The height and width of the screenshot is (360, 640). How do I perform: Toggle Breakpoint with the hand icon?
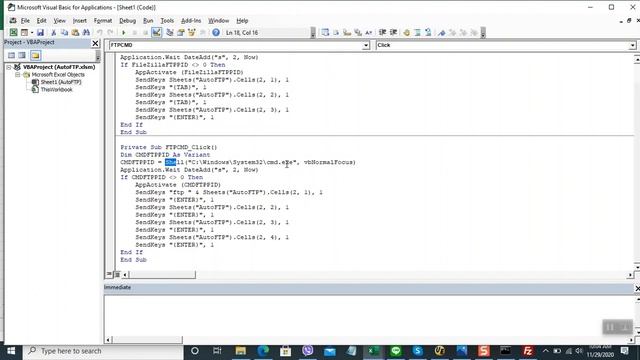point(407,33)
